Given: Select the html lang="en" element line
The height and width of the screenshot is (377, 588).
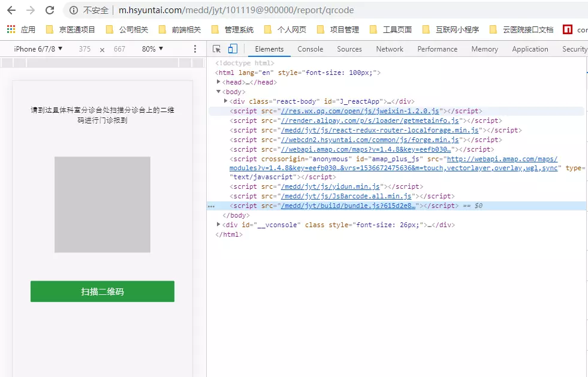Looking at the screenshot, I should coord(298,73).
